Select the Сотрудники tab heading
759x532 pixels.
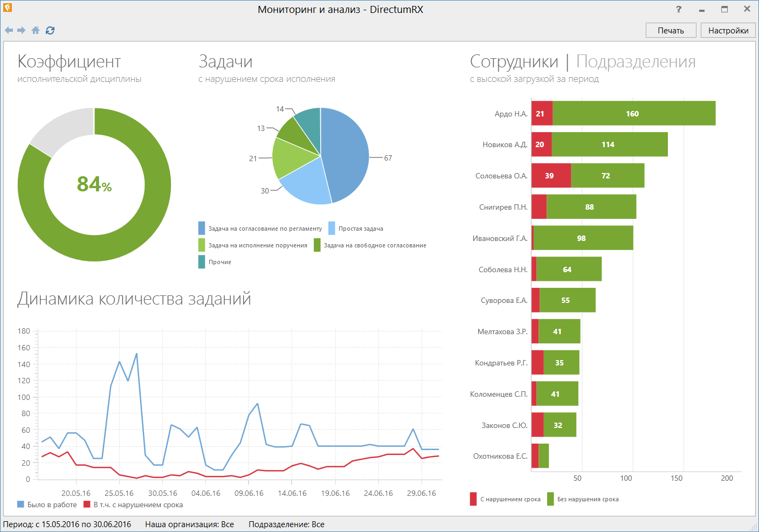(x=514, y=62)
